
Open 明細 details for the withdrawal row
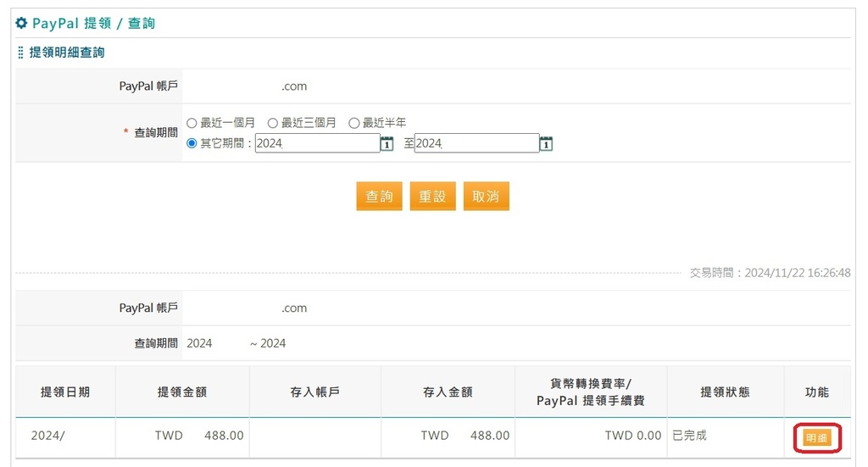click(817, 438)
